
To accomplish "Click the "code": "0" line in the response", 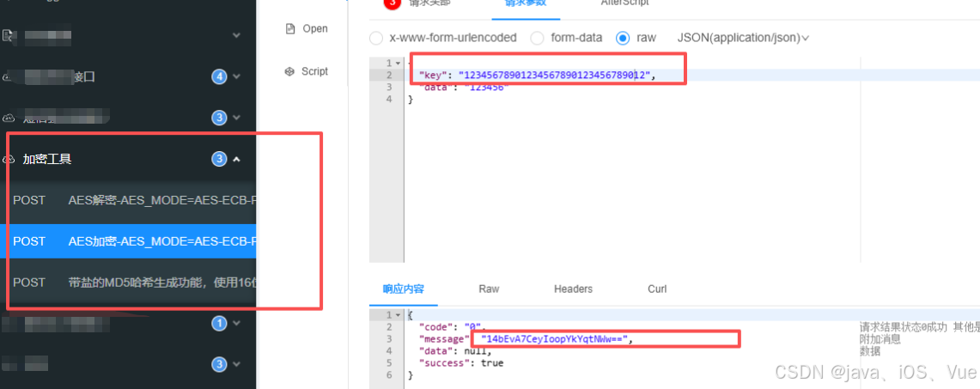I will (452, 326).
